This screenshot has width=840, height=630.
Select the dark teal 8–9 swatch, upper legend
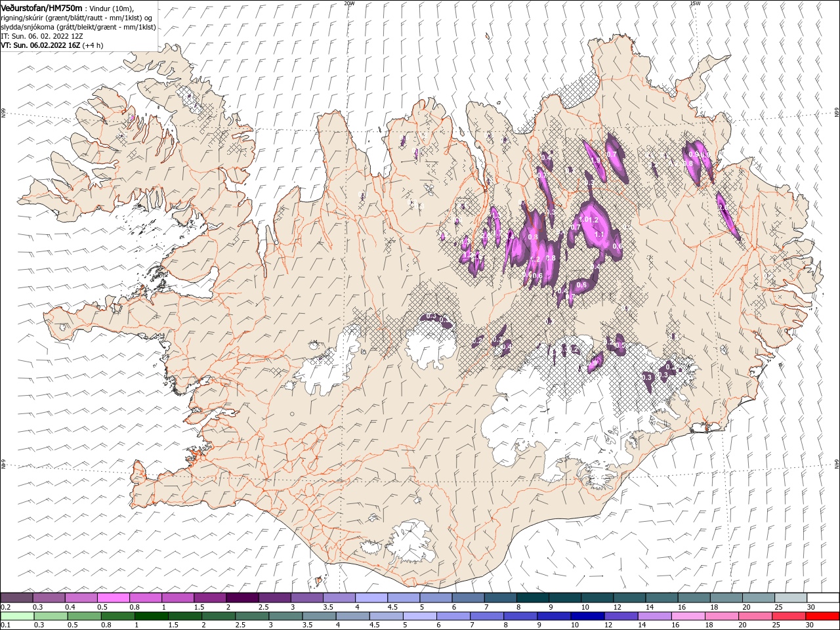pyautogui.click(x=532, y=598)
